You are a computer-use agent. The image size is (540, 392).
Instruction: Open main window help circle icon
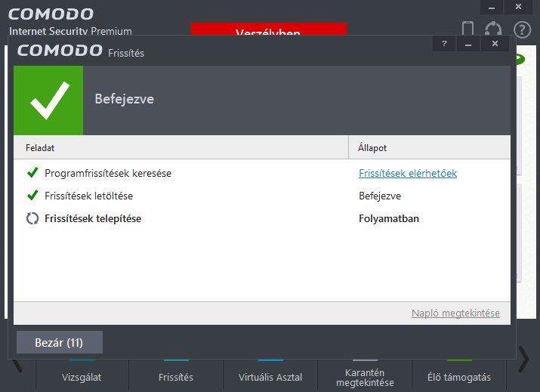click(x=522, y=29)
